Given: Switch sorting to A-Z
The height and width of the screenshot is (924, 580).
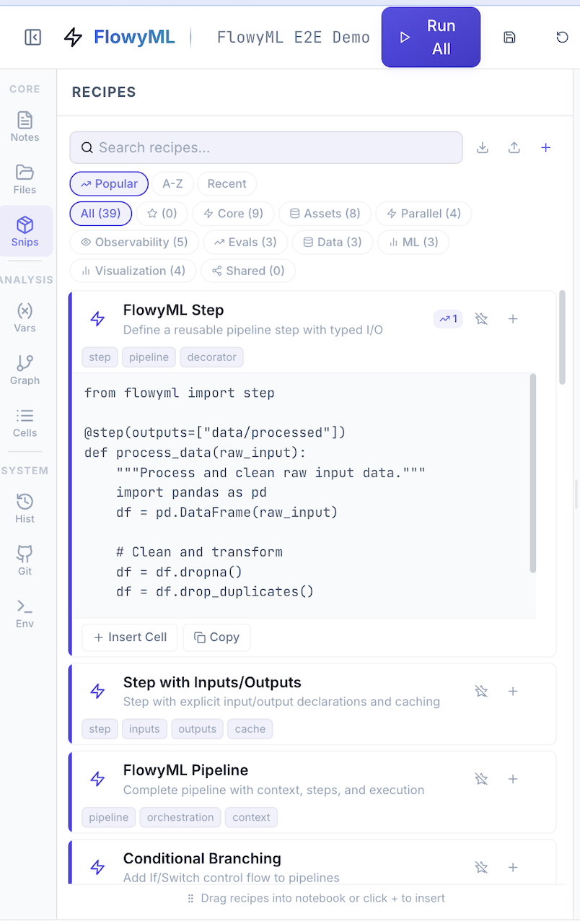Looking at the screenshot, I should point(172,183).
